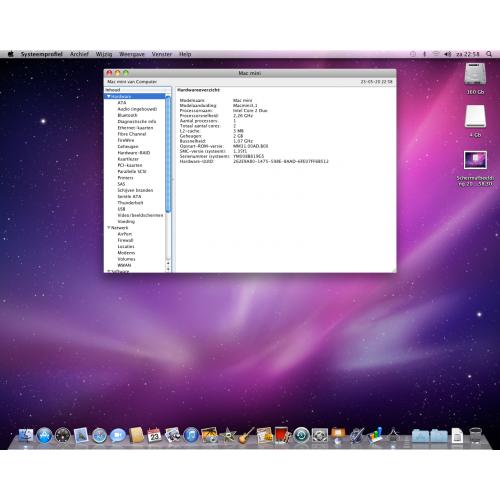Select Modems under Netwerk

[x=126, y=253]
